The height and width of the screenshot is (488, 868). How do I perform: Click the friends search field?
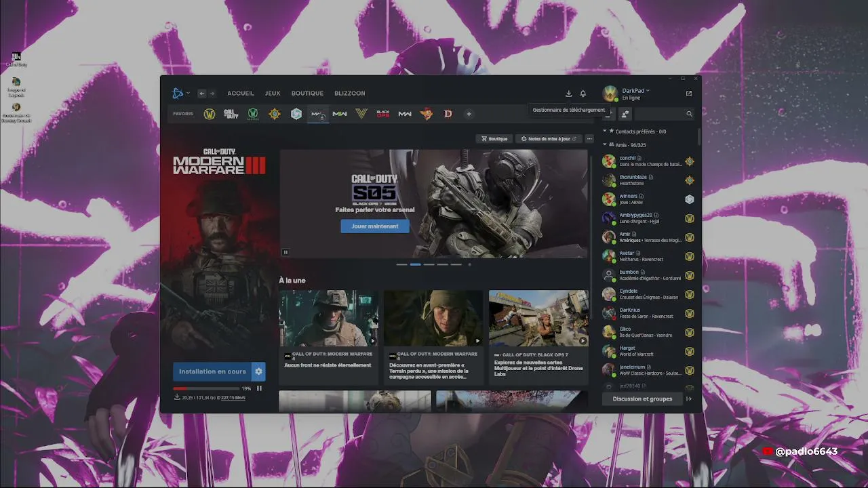pyautogui.click(x=663, y=114)
